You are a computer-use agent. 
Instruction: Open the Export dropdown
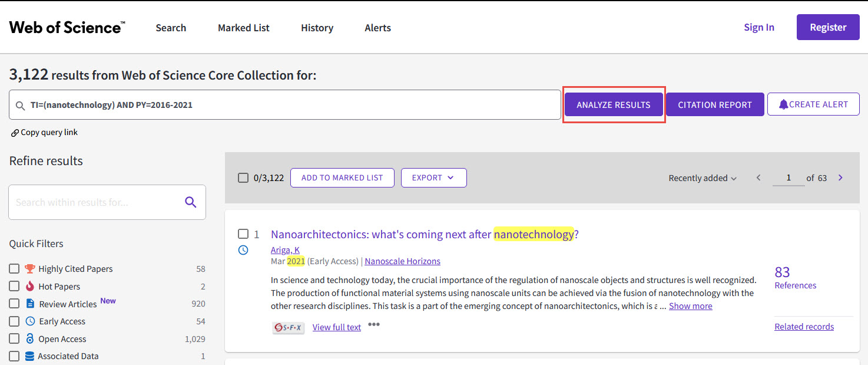[x=434, y=177]
